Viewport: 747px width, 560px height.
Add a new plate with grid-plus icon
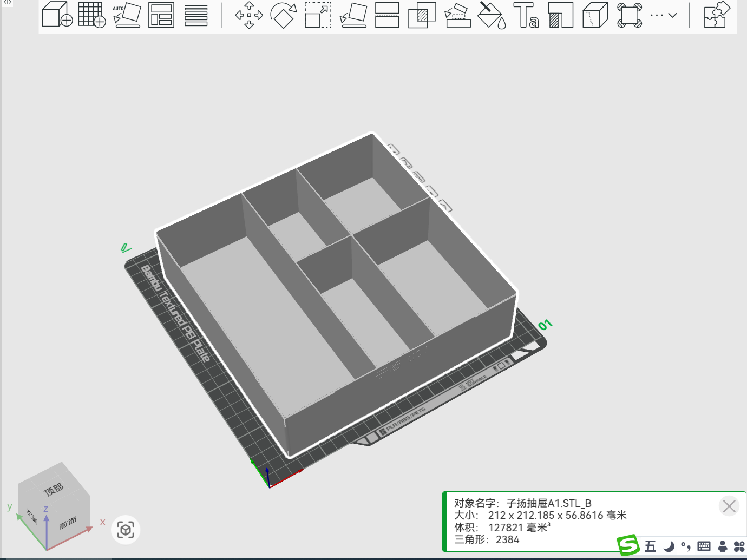point(92,15)
